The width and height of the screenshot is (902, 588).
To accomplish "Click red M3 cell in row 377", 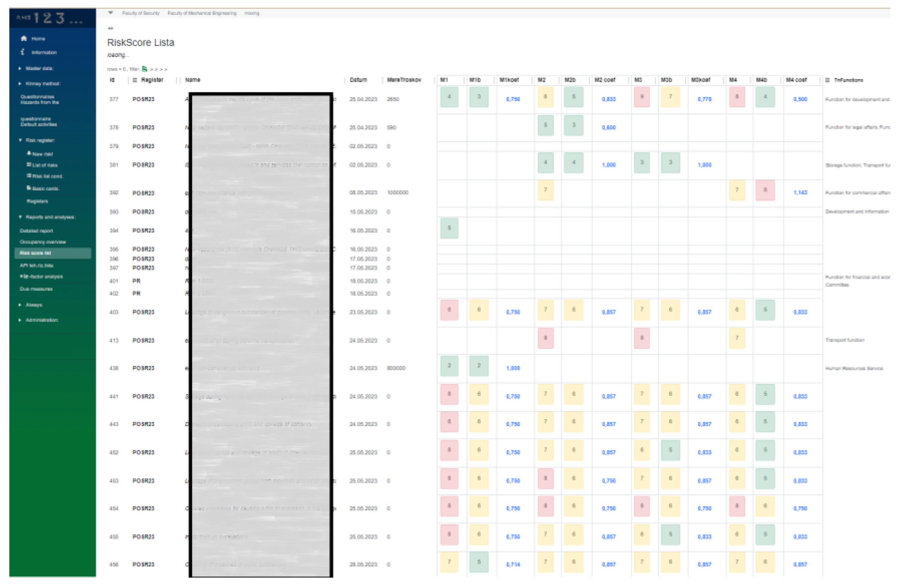I will tap(642, 97).
